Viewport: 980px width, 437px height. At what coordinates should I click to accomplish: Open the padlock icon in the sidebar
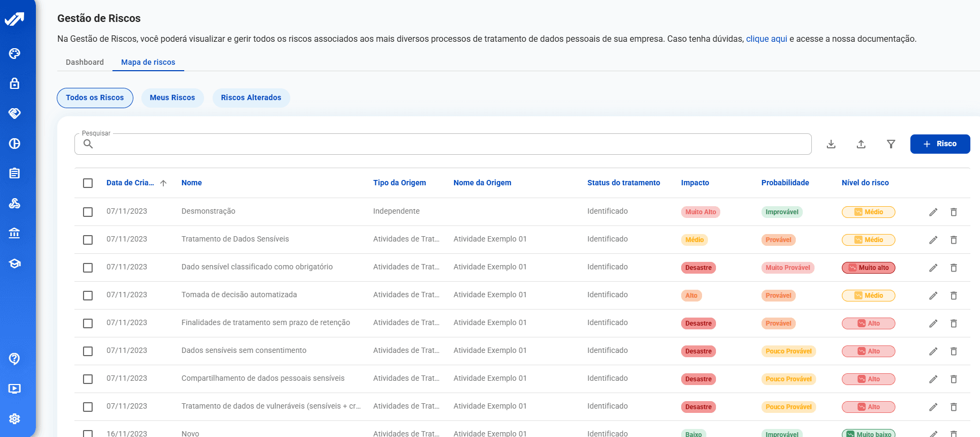pos(14,84)
